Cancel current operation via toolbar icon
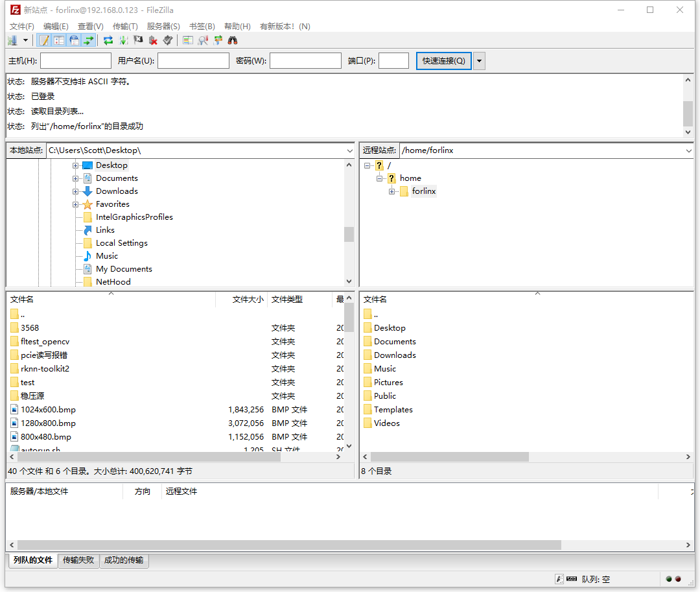 pos(138,40)
